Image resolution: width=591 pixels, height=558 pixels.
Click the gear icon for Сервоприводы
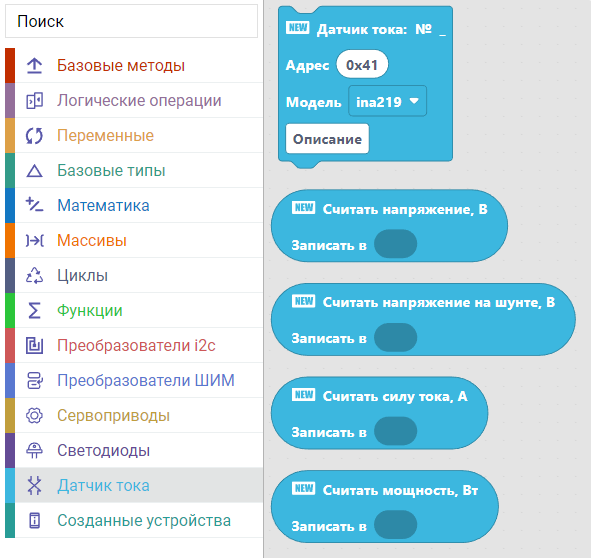click(x=34, y=415)
